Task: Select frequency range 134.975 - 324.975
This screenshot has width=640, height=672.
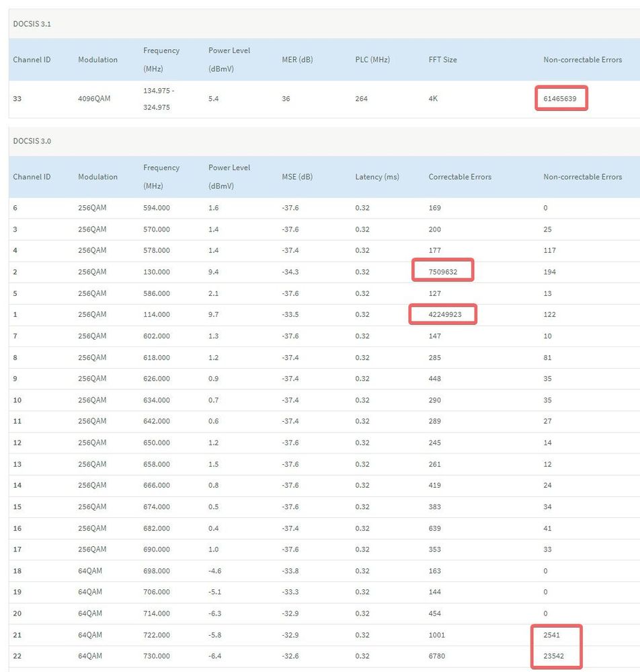Action: tap(159, 99)
